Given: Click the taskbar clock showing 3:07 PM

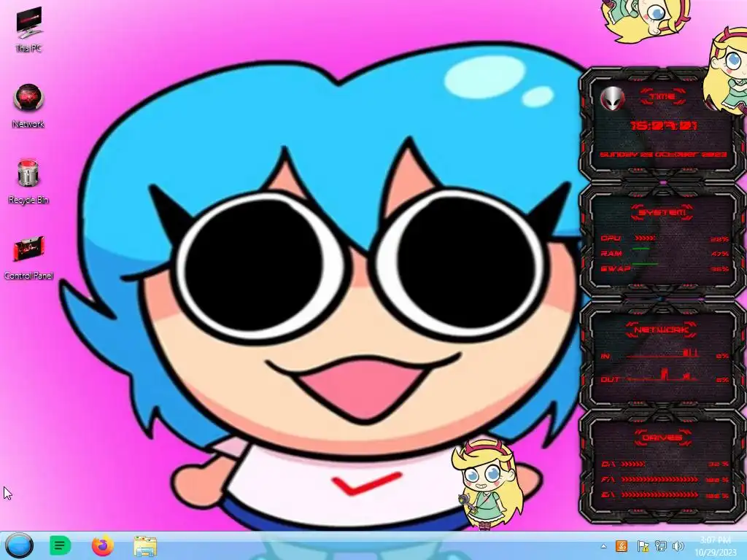Looking at the screenshot, I should pos(716,546).
